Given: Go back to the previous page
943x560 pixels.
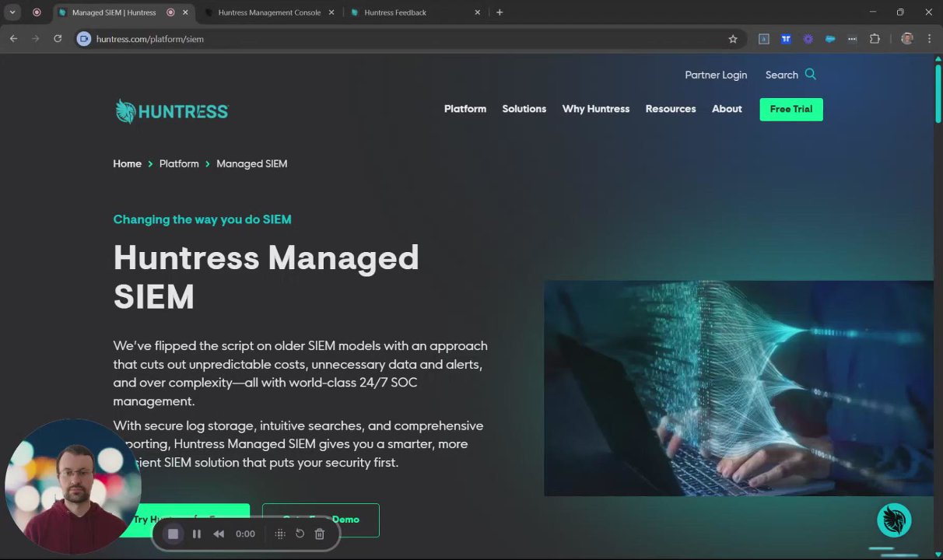Looking at the screenshot, I should pos(13,38).
